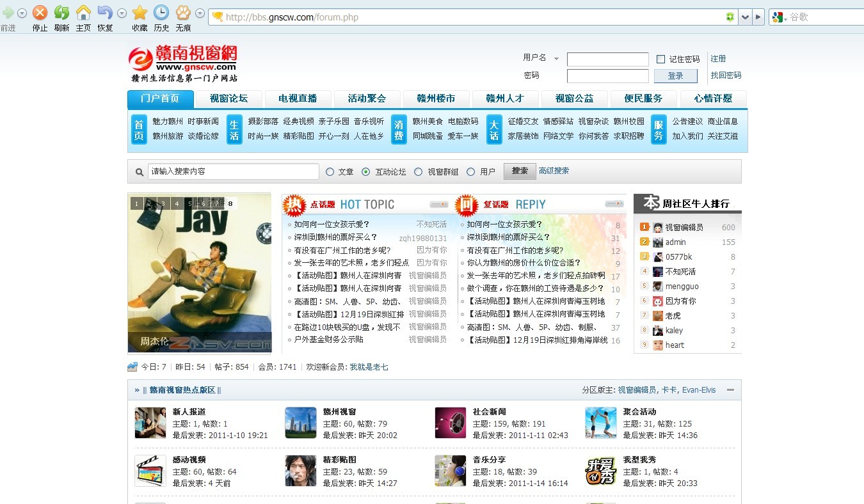Image resolution: width=864 pixels, height=504 pixels.
Task: Click the Restore (恢复) undo arrow icon
Action: click(105, 13)
